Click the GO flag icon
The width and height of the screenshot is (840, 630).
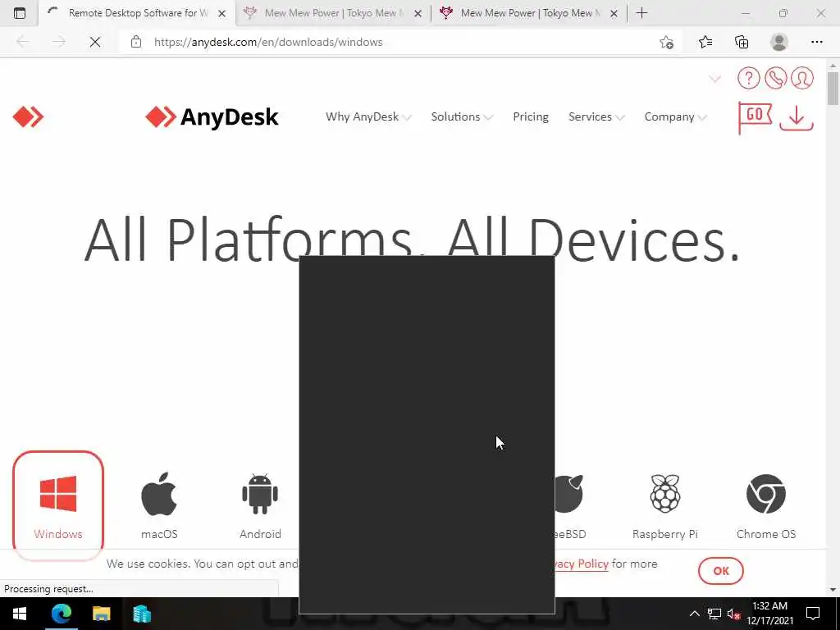coord(755,116)
